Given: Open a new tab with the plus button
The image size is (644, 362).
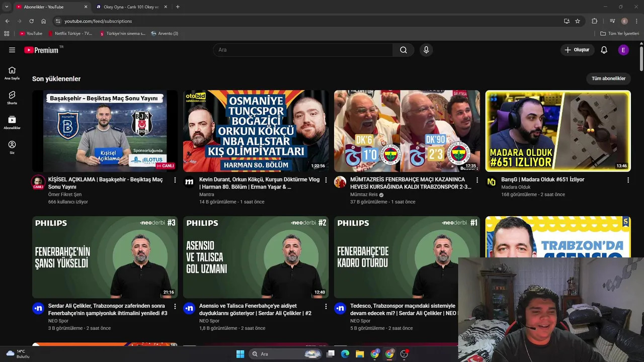Looking at the screenshot, I should (x=178, y=7).
